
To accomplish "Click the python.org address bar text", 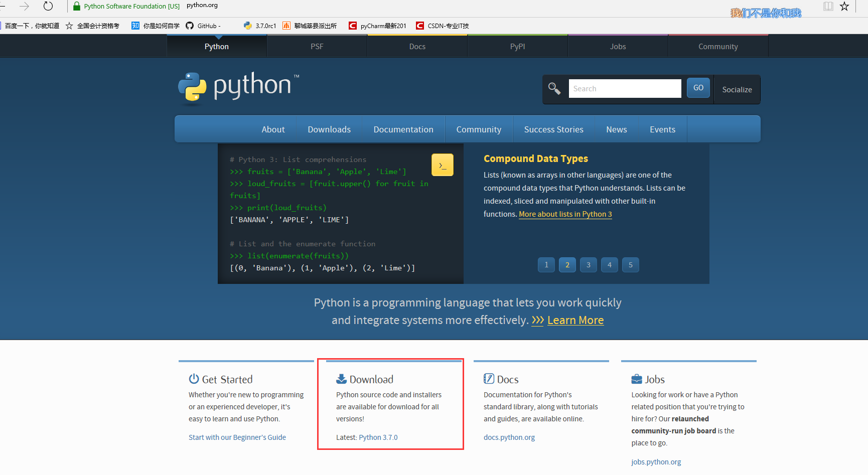I will [202, 5].
